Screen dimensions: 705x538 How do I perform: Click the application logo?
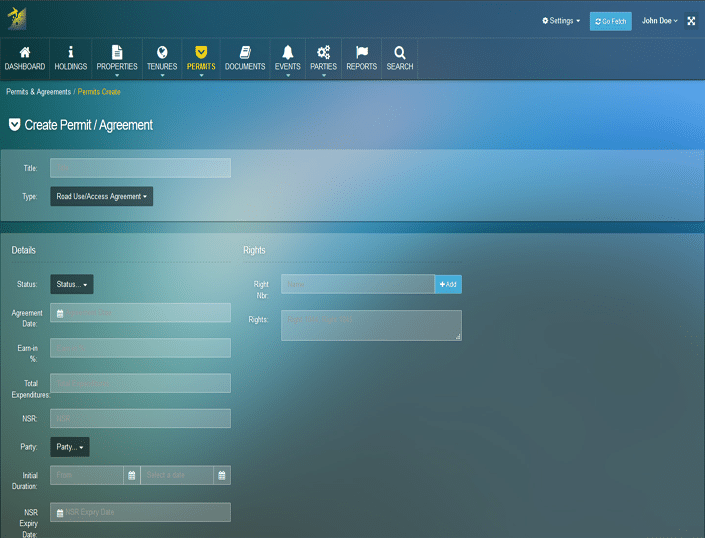[x=17, y=19]
